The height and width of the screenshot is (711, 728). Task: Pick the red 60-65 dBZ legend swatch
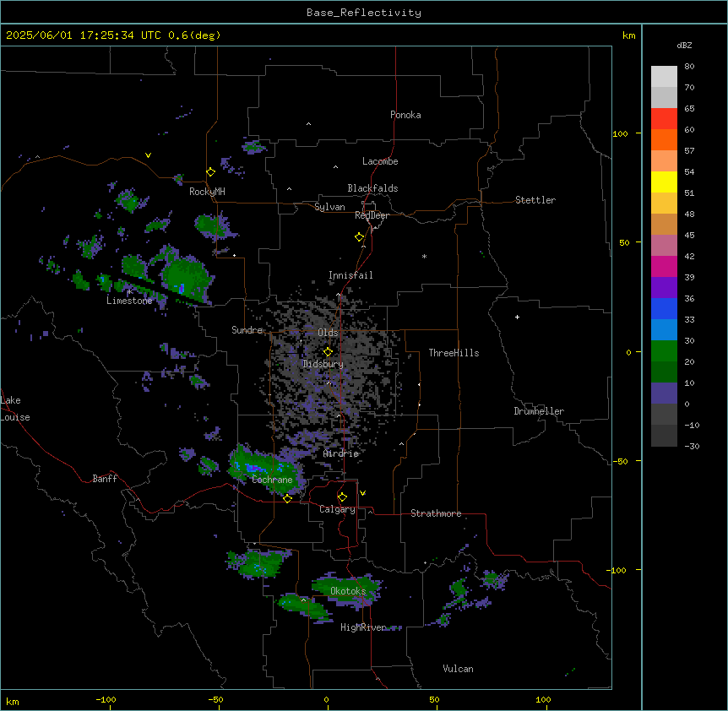(x=664, y=118)
